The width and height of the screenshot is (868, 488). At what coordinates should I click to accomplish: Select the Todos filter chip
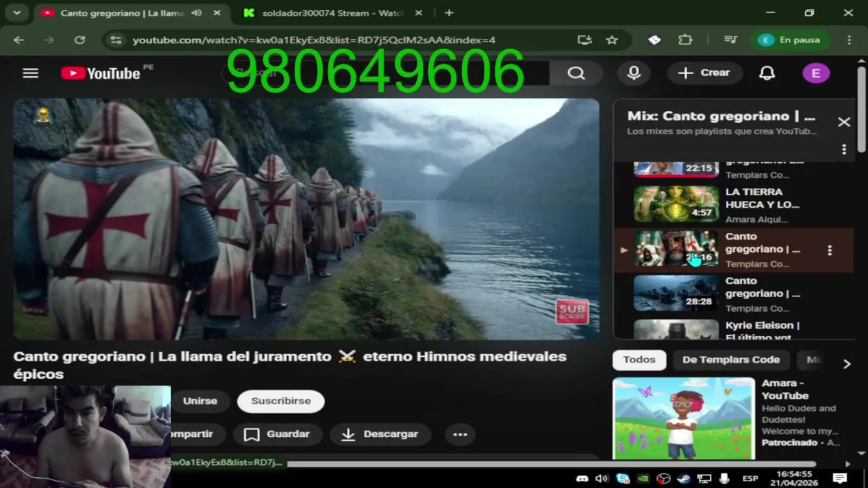(x=639, y=360)
